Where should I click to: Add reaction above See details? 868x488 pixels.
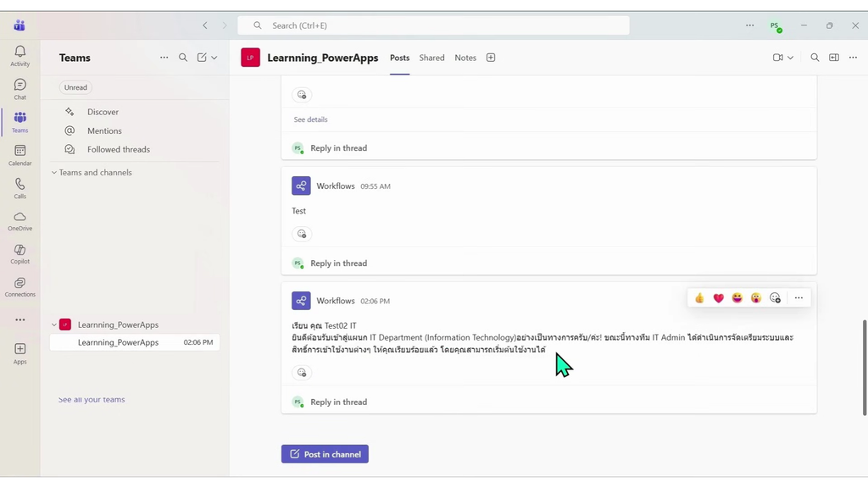click(302, 95)
